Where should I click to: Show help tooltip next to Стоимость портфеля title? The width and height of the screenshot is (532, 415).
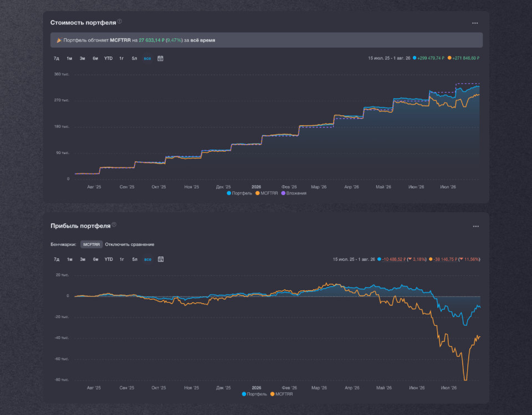[120, 22]
